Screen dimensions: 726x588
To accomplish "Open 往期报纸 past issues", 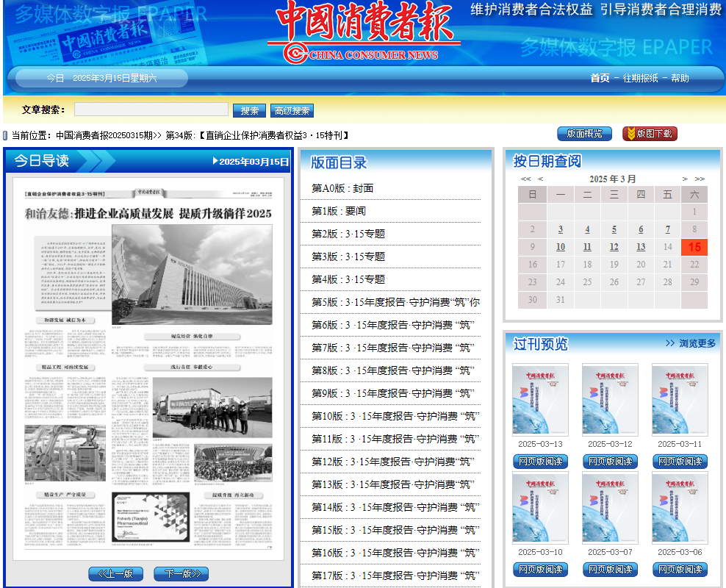I will click(640, 78).
